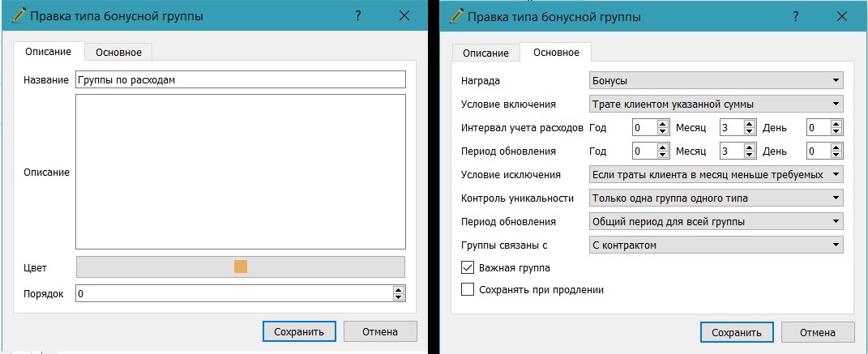Click inside the Описание text area
Screen dimensions: 868x354
pyautogui.click(x=240, y=172)
